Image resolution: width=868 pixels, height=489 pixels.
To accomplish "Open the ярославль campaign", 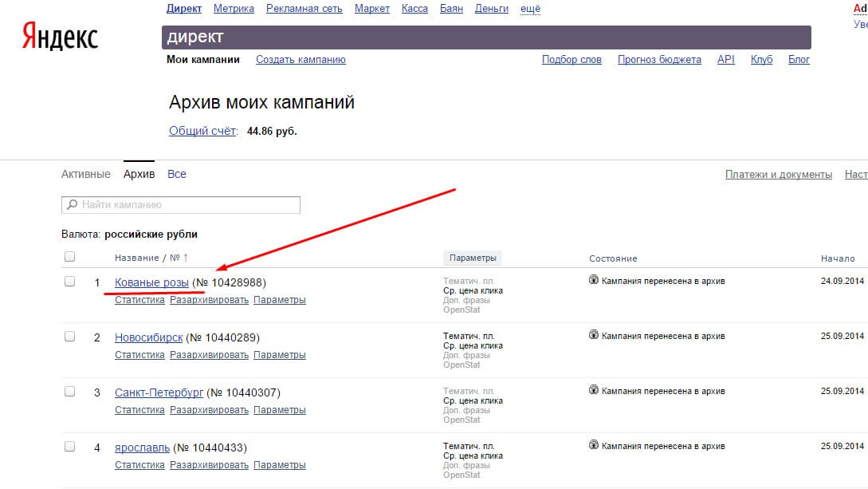I will click(142, 448).
